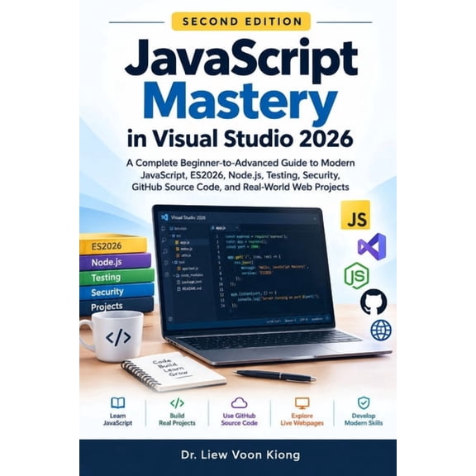
Task: Click the yellow JS logo badge
Action: coord(355,215)
